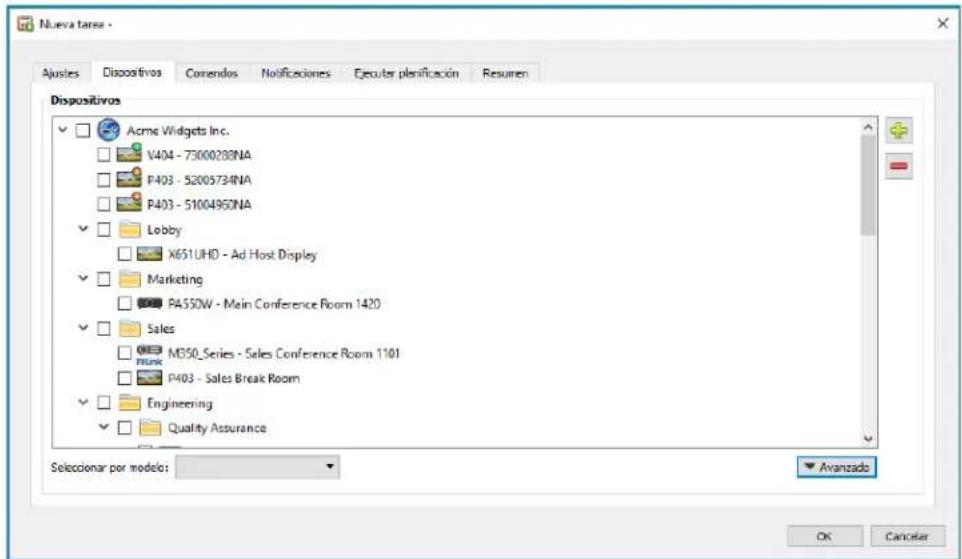This screenshot has width=962, height=559.
Task: Click the Acme Widgets Inc. globe icon
Action: 109,130
